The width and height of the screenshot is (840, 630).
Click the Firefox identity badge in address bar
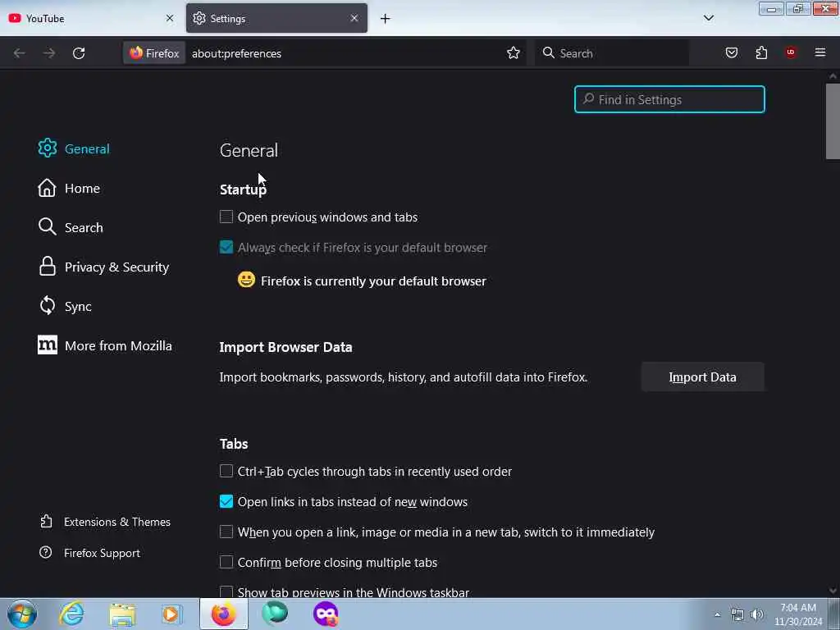click(x=154, y=53)
